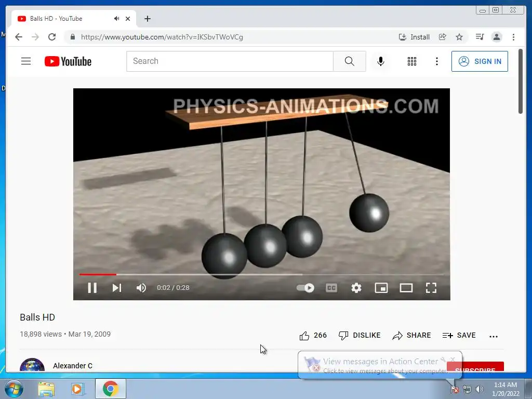The image size is (532, 399).
Task: Open taskbar volume control
Action: pyautogui.click(x=480, y=389)
